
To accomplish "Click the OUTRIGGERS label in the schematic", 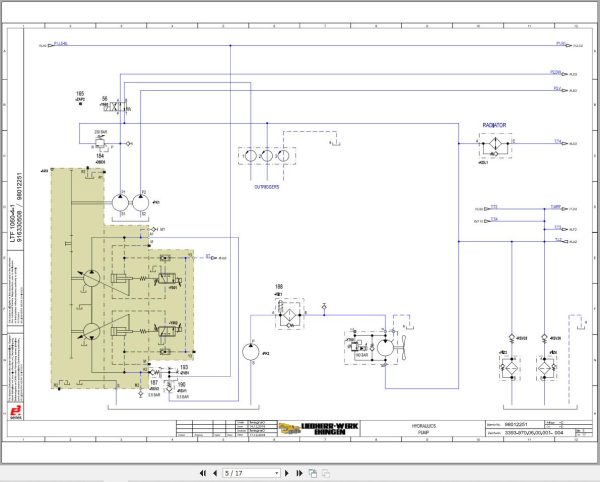I will click(x=267, y=187).
